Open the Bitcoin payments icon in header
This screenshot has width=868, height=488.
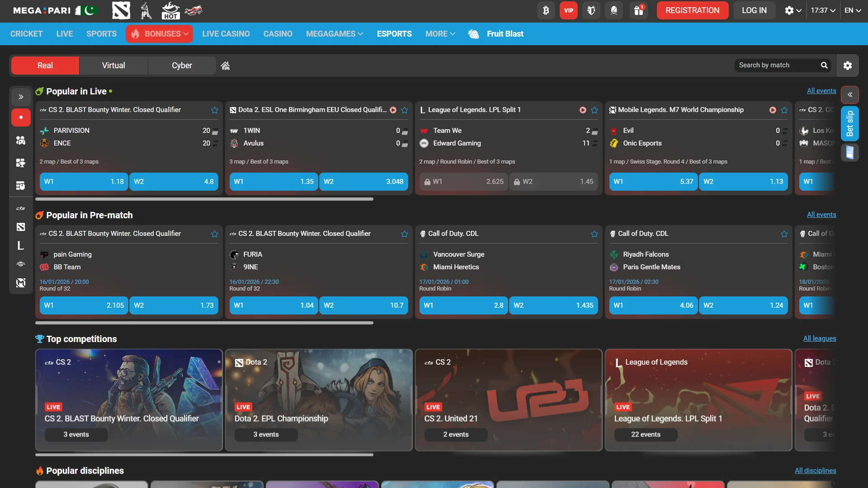click(546, 10)
